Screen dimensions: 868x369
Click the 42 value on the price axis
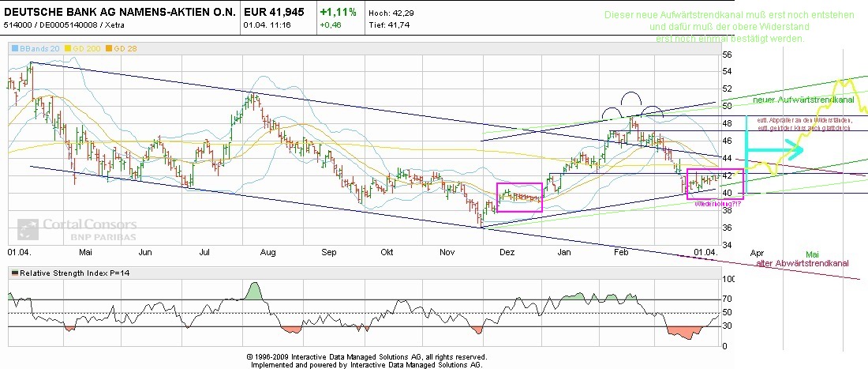727,175
